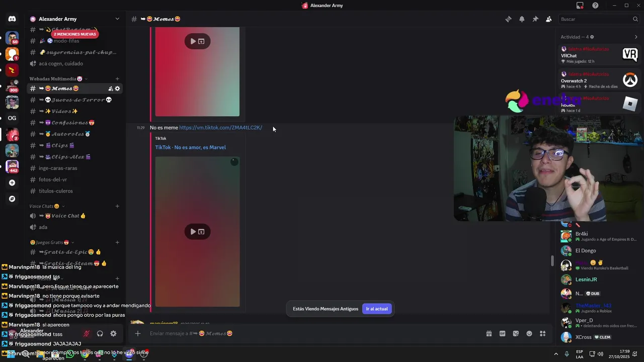This screenshot has height=362, width=644.
Task: Open the Autoroles channel
Action: [74, 134]
